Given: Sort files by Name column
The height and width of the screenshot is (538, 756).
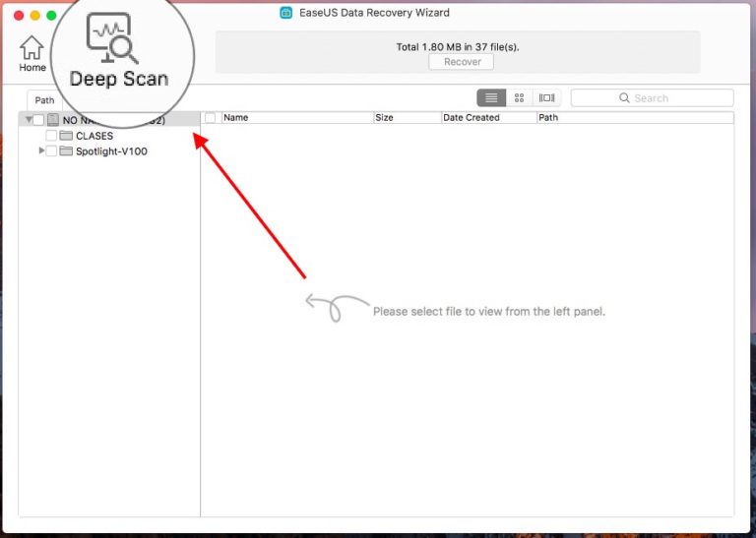Looking at the screenshot, I should [x=295, y=118].
